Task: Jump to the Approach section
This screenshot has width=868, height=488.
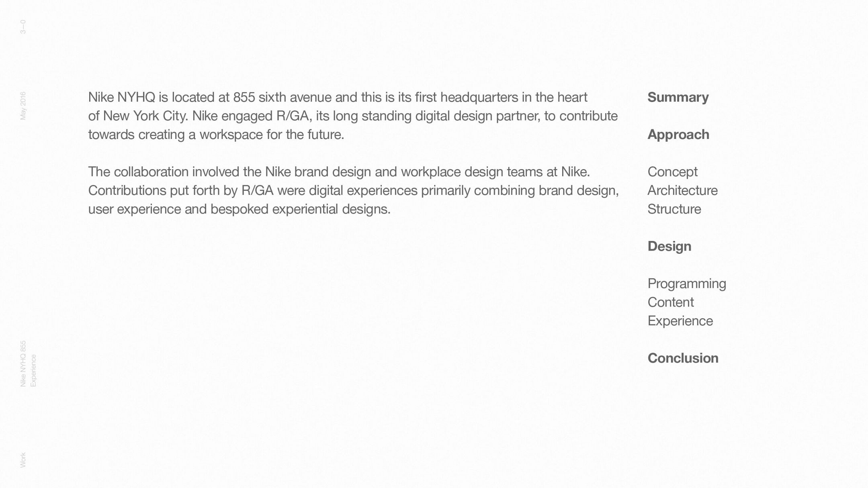Action: click(x=678, y=135)
